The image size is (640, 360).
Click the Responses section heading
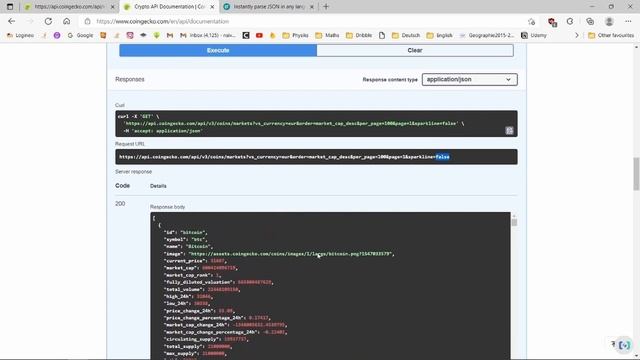(x=130, y=79)
